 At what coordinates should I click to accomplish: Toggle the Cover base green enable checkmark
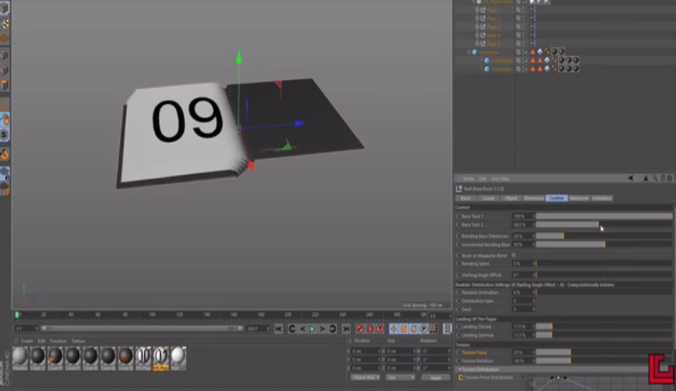(x=525, y=52)
